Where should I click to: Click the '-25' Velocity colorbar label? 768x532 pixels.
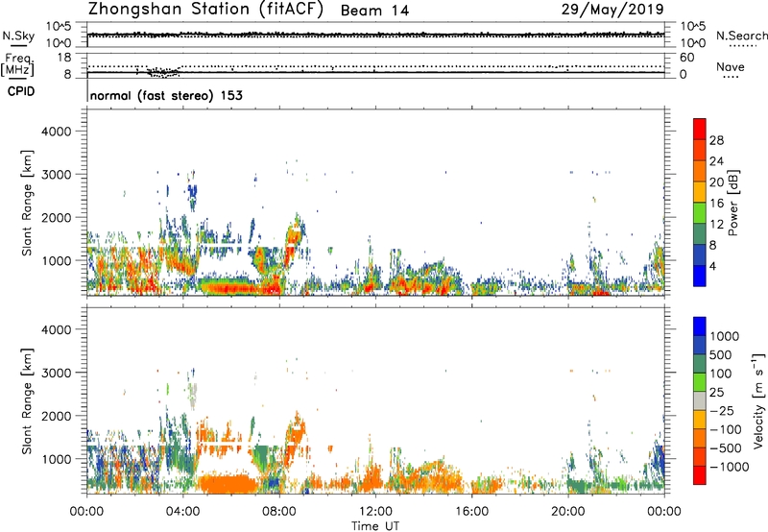(721, 411)
